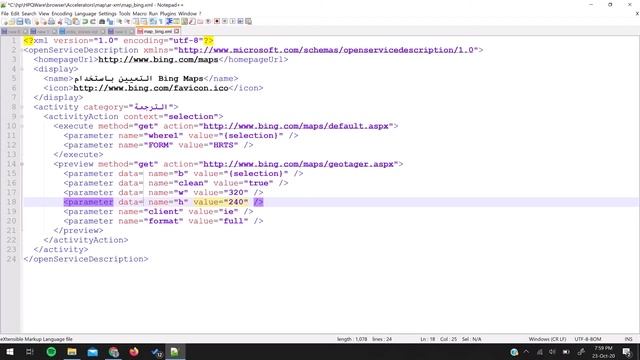
Task: Click the maps/default.aspx URL
Action: pos(296,126)
